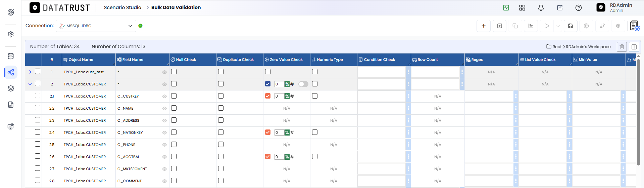The image size is (644, 188).
Task: Tick Null Check checkbox for C_CUSTKEY row
Action: (x=174, y=96)
